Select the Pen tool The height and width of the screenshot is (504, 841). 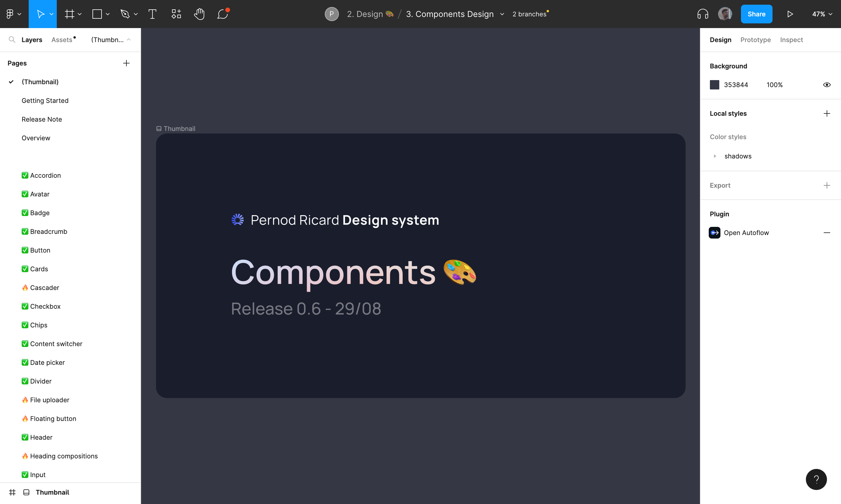[125, 14]
